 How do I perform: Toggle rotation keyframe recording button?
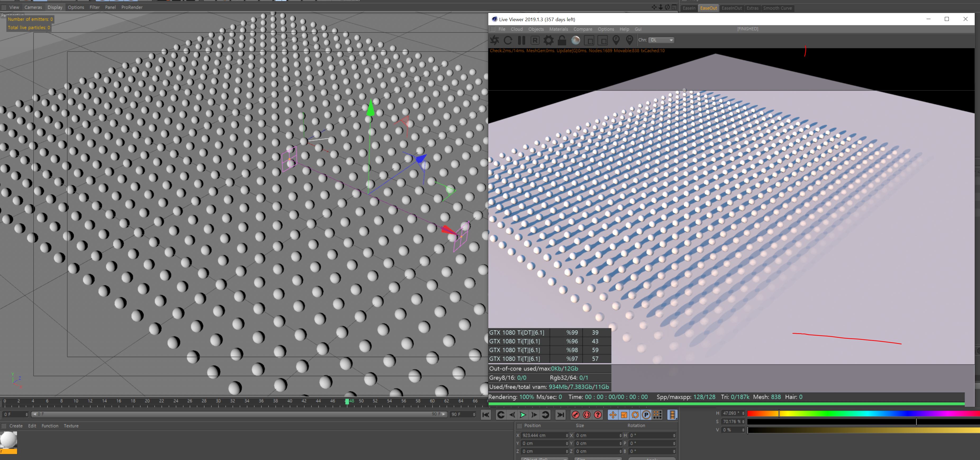click(635, 415)
